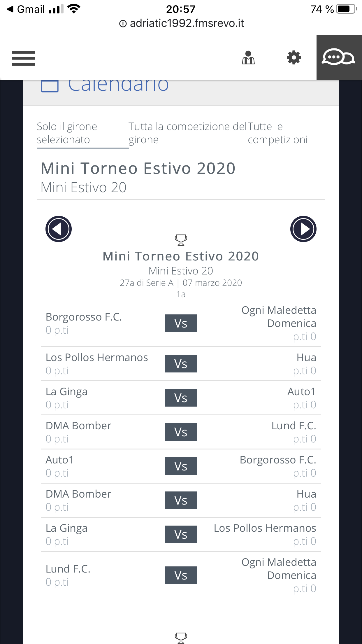362x644 pixels.
Task: Open settings via the gear icon
Action: [x=294, y=58]
